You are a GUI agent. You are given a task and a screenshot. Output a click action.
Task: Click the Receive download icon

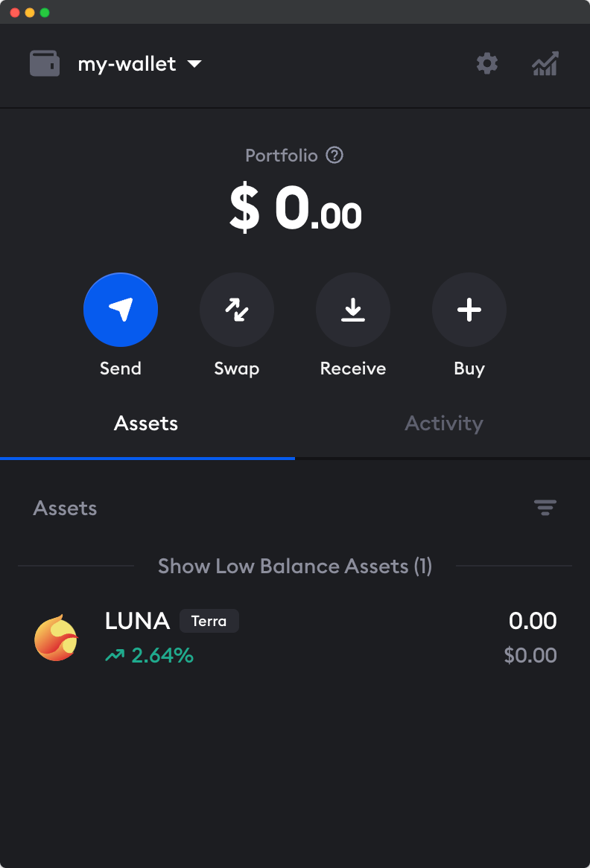tap(353, 310)
